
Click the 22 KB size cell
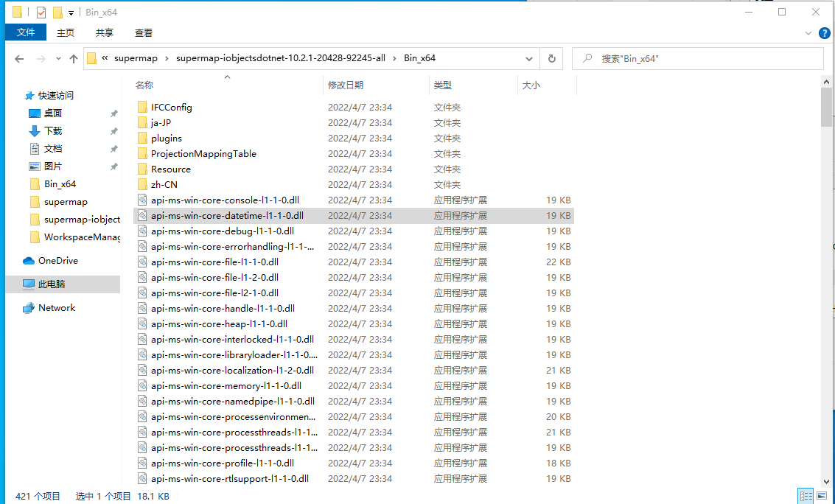pos(558,262)
